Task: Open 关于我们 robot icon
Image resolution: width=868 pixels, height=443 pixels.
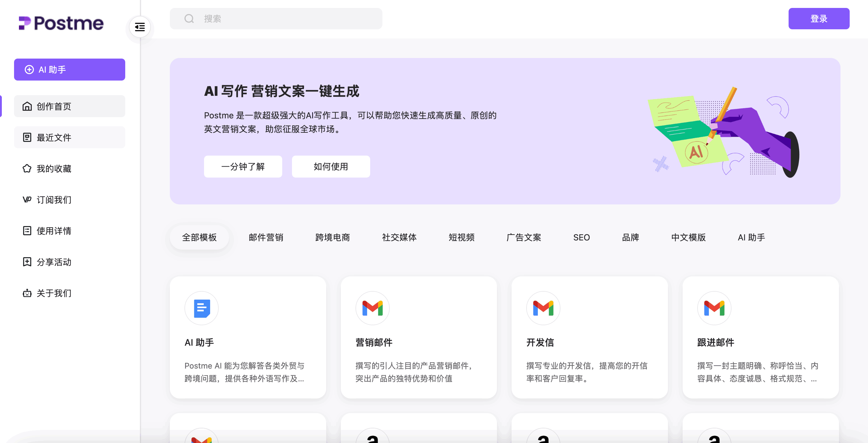Action: click(x=27, y=293)
